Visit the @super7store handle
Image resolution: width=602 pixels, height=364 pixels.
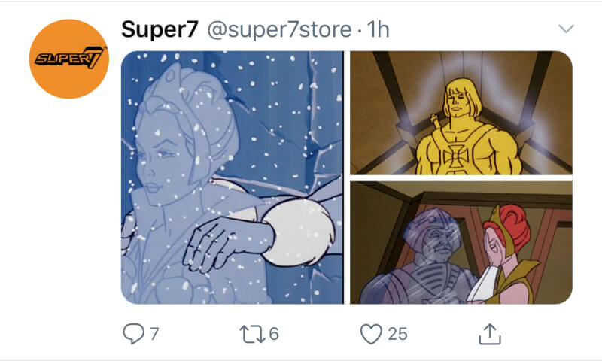pos(279,29)
